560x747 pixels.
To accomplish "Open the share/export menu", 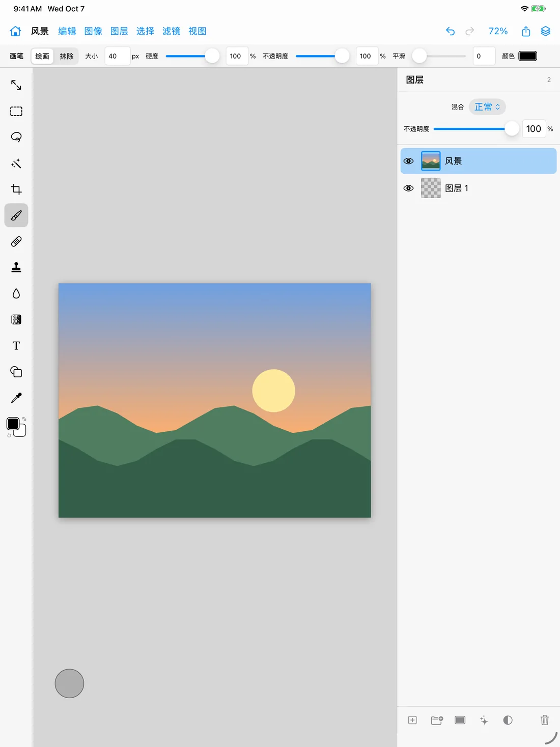I will tap(526, 31).
